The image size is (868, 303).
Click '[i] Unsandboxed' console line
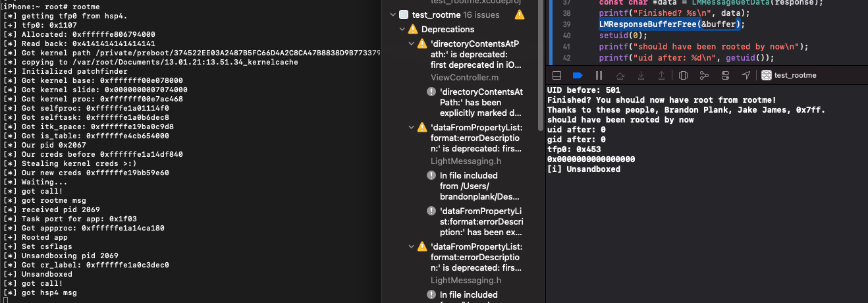tap(583, 169)
